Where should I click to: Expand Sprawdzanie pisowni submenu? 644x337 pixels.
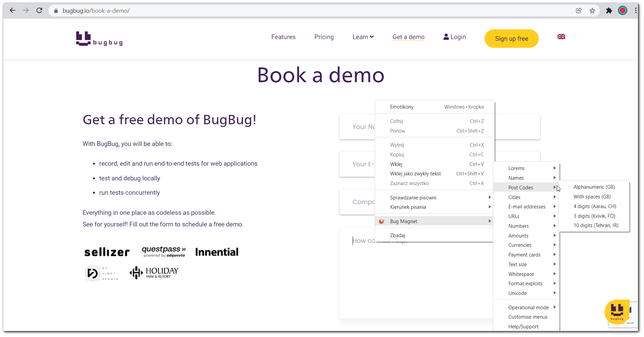click(434, 197)
